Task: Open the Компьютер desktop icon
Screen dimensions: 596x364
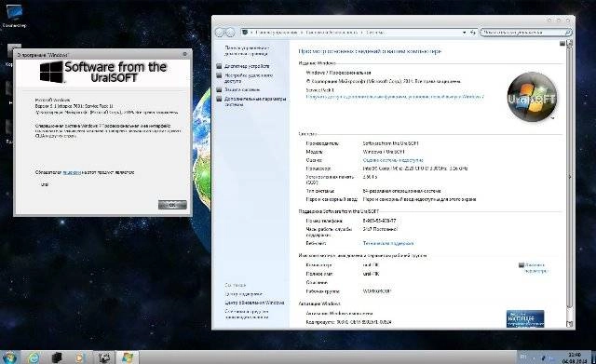Action: (x=14, y=17)
